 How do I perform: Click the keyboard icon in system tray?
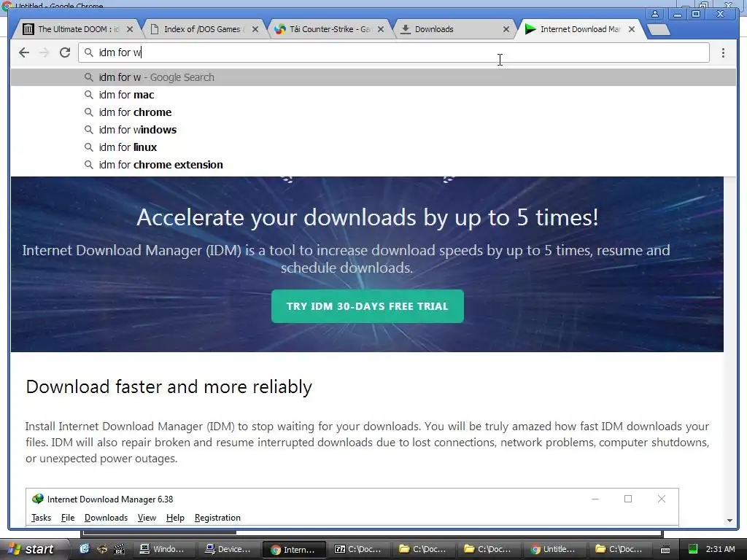pos(665,550)
